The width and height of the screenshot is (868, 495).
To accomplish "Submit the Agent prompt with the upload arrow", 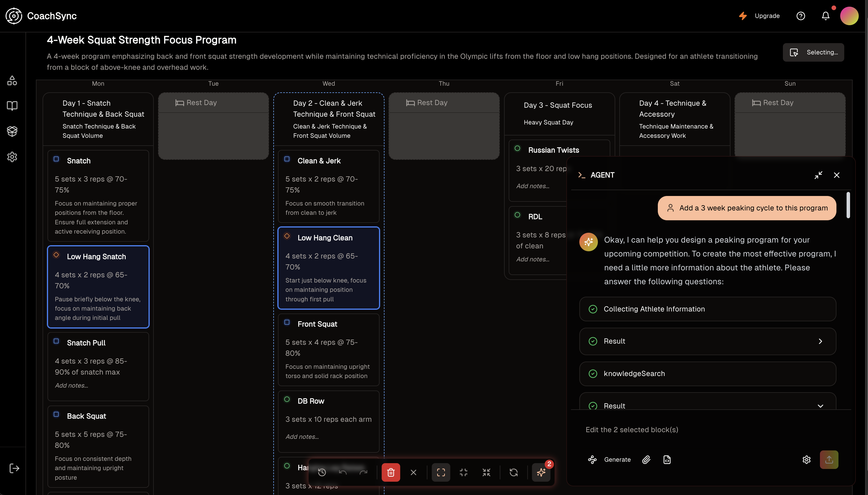I will point(829,459).
